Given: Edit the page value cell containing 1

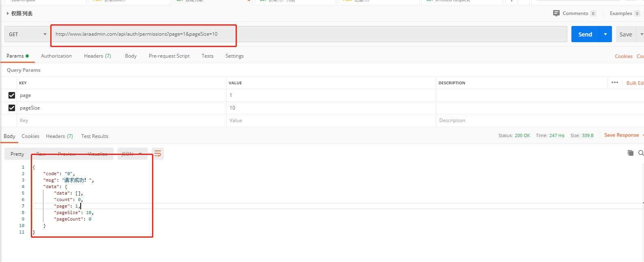Looking at the screenshot, I should click(331, 95).
